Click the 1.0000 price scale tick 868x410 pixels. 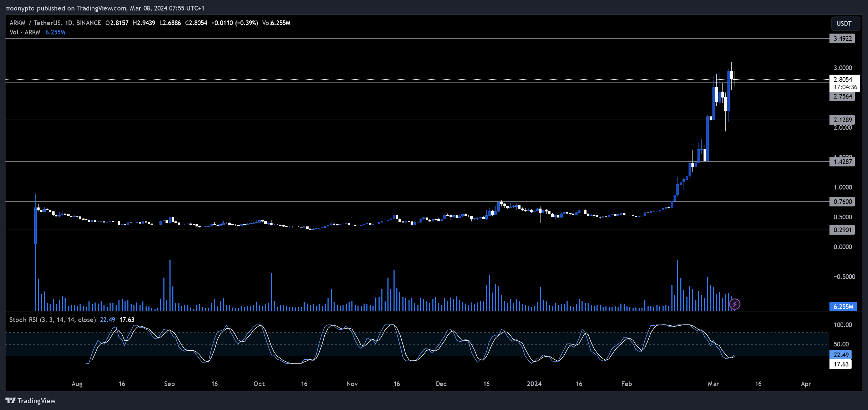click(x=843, y=187)
